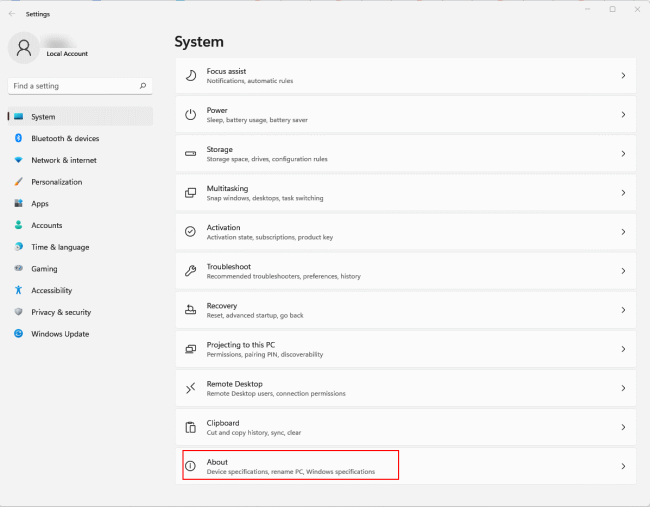Screen dimensions: 650x507
Task: Click the Troubleshoot wrench icon
Action: pyautogui.click(x=191, y=271)
